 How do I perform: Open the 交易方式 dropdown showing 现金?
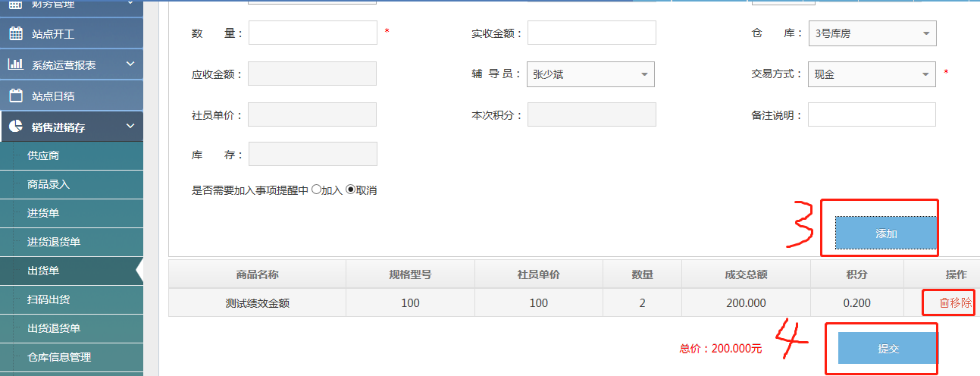point(872,74)
